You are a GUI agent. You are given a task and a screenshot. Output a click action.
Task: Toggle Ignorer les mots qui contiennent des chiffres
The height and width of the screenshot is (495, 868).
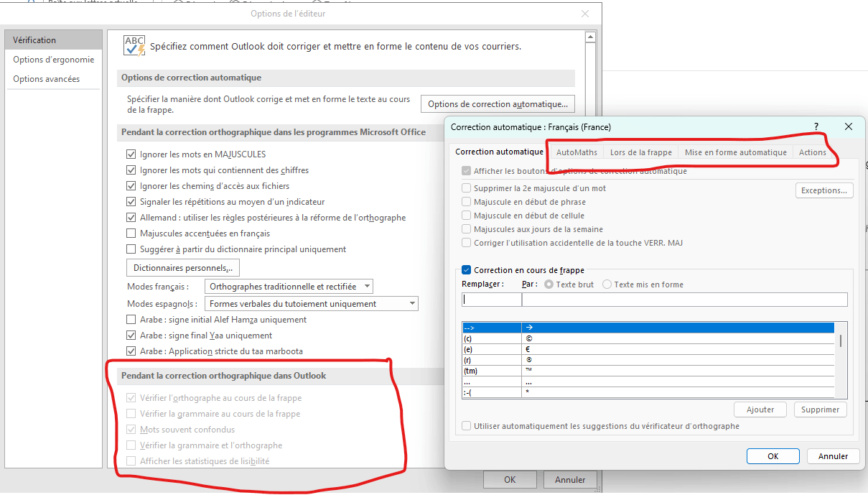pos(131,170)
